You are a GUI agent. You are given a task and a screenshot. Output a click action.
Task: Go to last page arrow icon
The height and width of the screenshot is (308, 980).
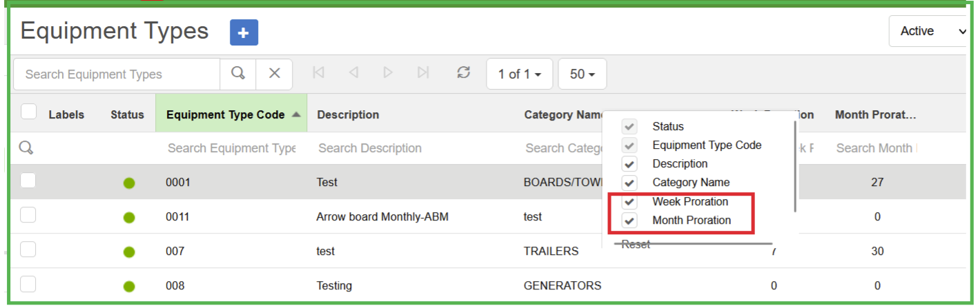(423, 73)
